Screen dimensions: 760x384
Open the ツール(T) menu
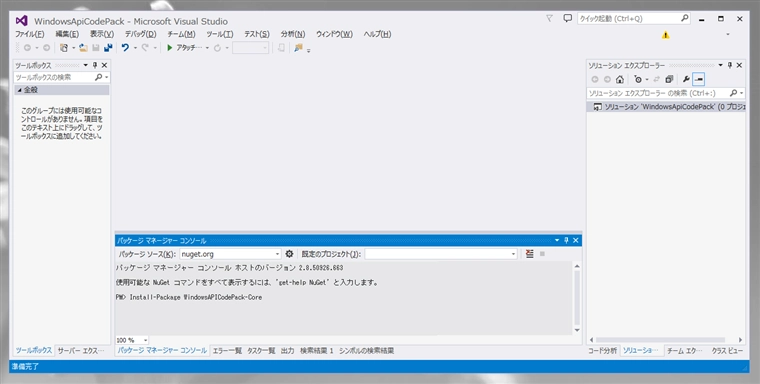click(x=220, y=34)
